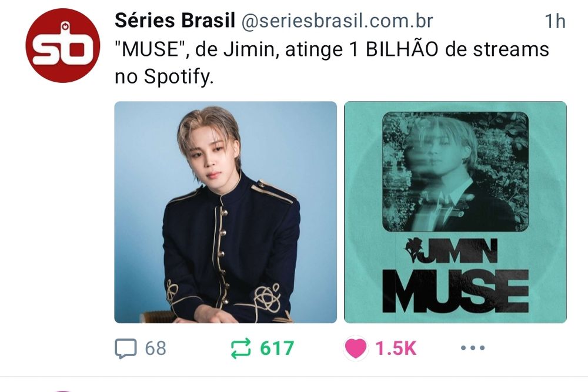
Task: Open the 617 reposts count
Action: tap(277, 348)
